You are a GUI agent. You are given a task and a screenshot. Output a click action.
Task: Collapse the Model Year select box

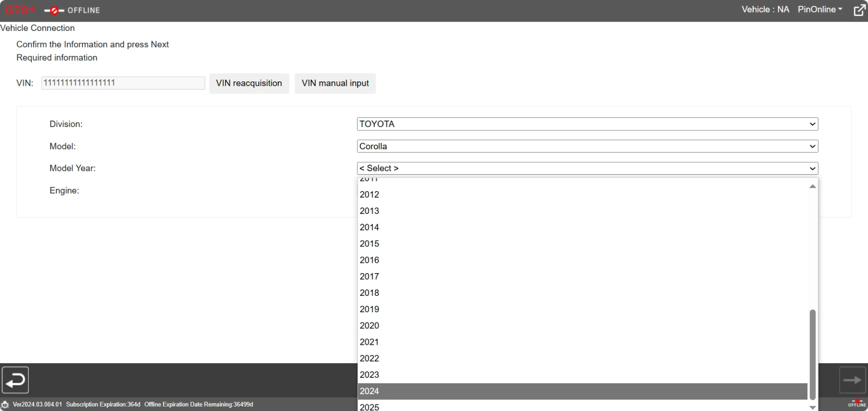point(587,168)
